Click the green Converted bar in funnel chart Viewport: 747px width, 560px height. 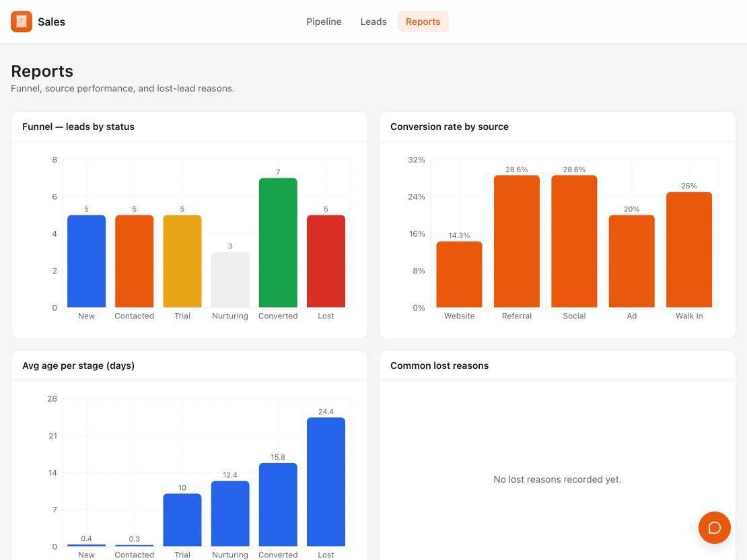(x=278, y=242)
